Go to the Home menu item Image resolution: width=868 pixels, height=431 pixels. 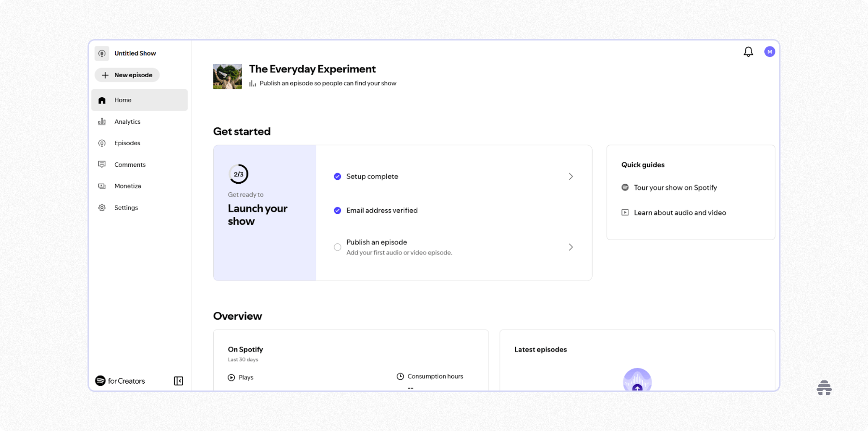139,100
